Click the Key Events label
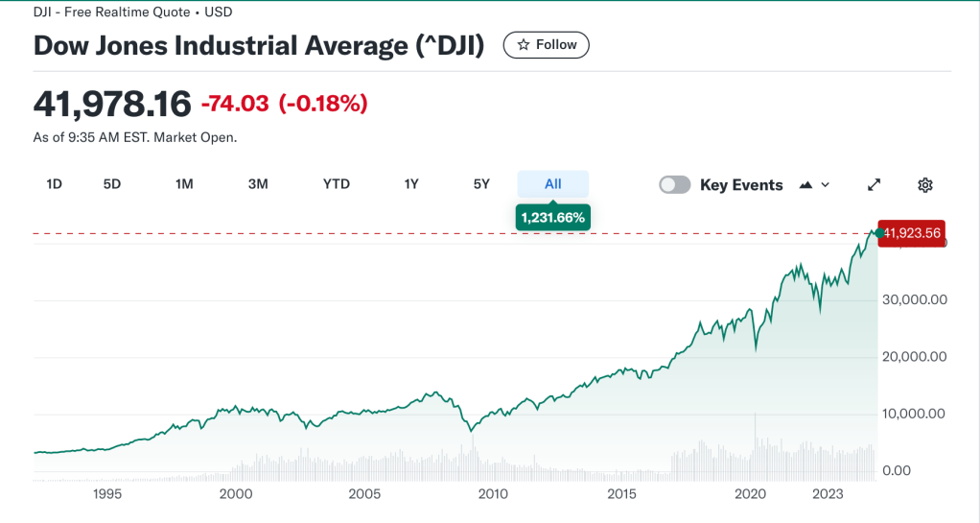 [741, 185]
